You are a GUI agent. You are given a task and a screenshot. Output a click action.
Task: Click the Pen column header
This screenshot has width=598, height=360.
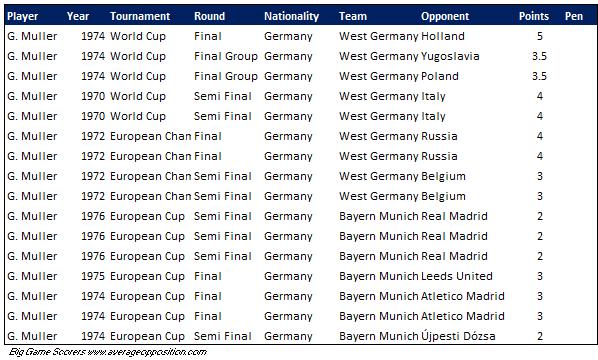click(574, 16)
